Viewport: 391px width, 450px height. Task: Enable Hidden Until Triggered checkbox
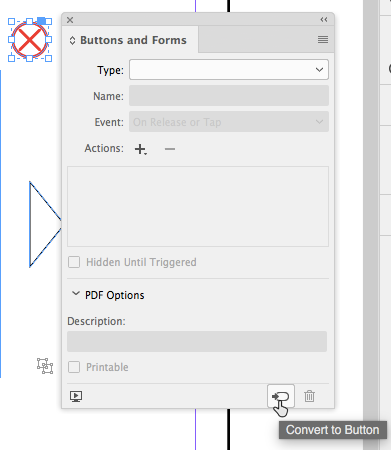pos(74,262)
